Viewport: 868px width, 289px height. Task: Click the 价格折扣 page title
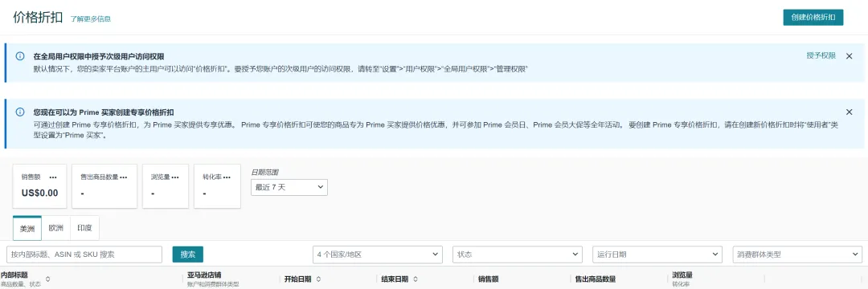click(39, 17)
